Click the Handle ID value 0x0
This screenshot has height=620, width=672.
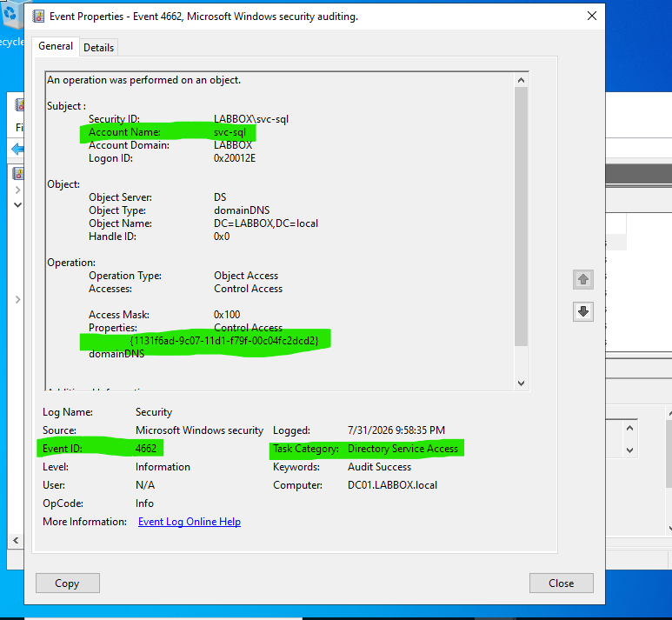point(222,237)
